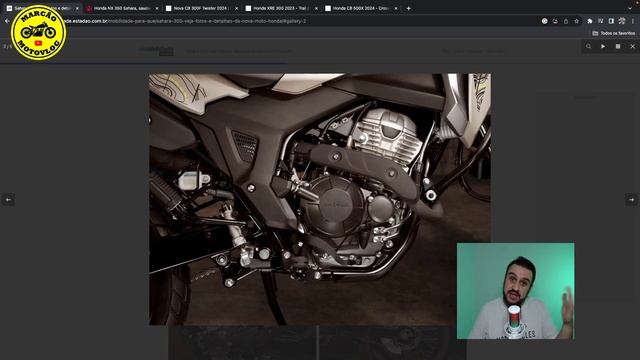
Task: Open the Chrome three-dot menu
Action: [x=633, y=21]
